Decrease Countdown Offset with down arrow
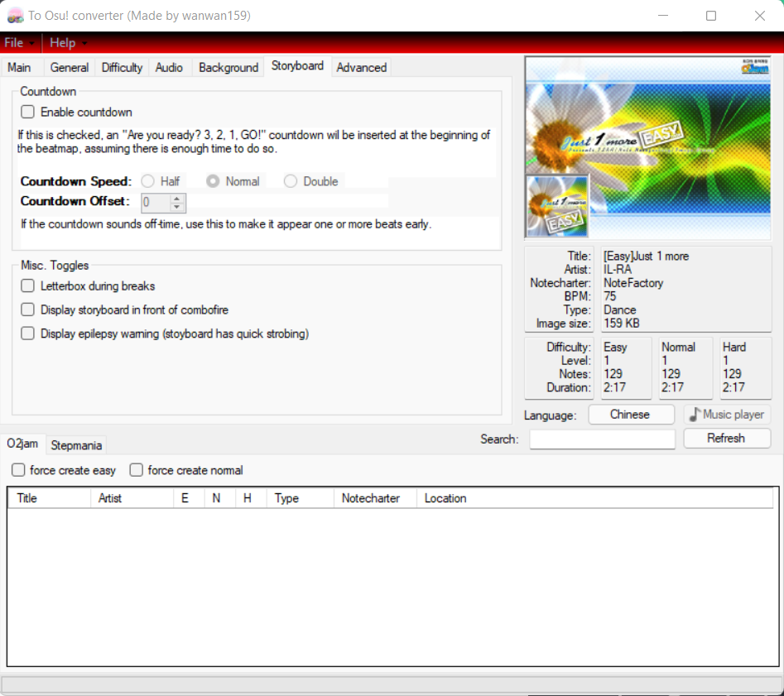The width and height of the screenshot is (784, 696). click(177, 207)
